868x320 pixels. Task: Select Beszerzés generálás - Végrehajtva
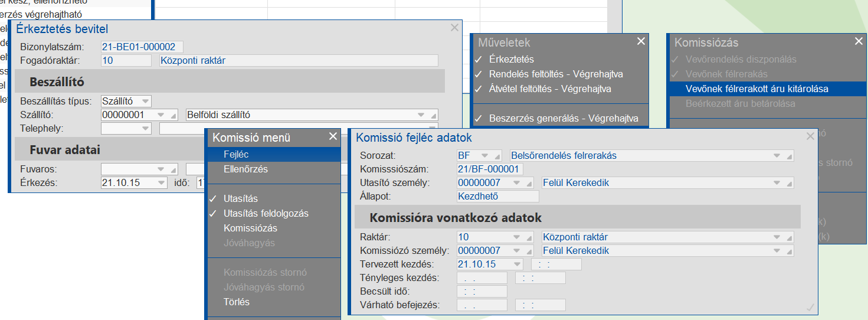pyautogui.click(x=561, y=118)
